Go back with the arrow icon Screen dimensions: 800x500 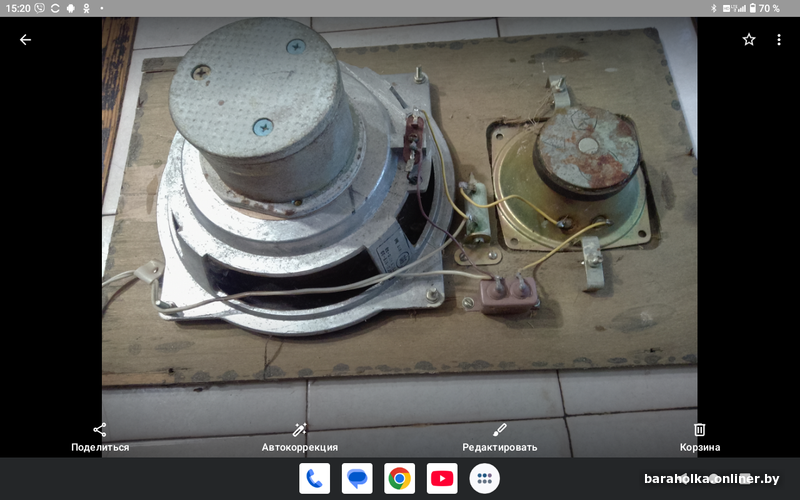[x=25, y=40]
